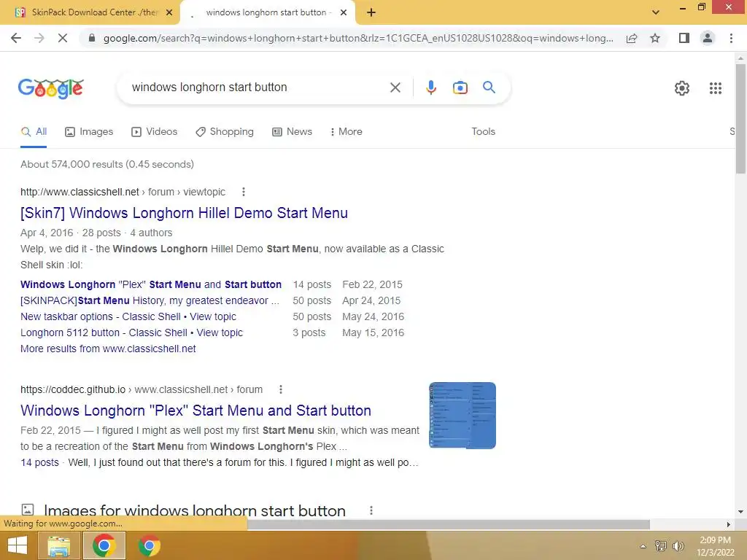This screenshot has height=560, width=747.
Task: Click the scrollbar down arrow
Action: [x=740, y=512]
